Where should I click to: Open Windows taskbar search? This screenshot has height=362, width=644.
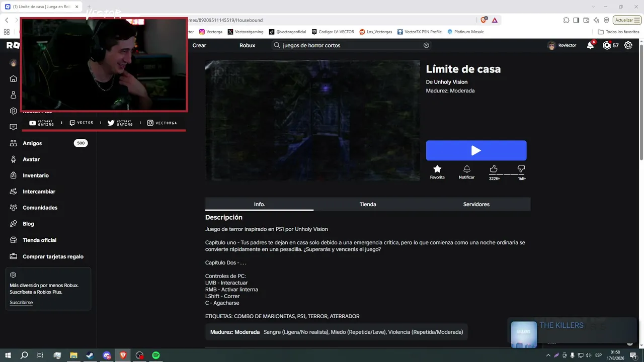tap(24, 355)
